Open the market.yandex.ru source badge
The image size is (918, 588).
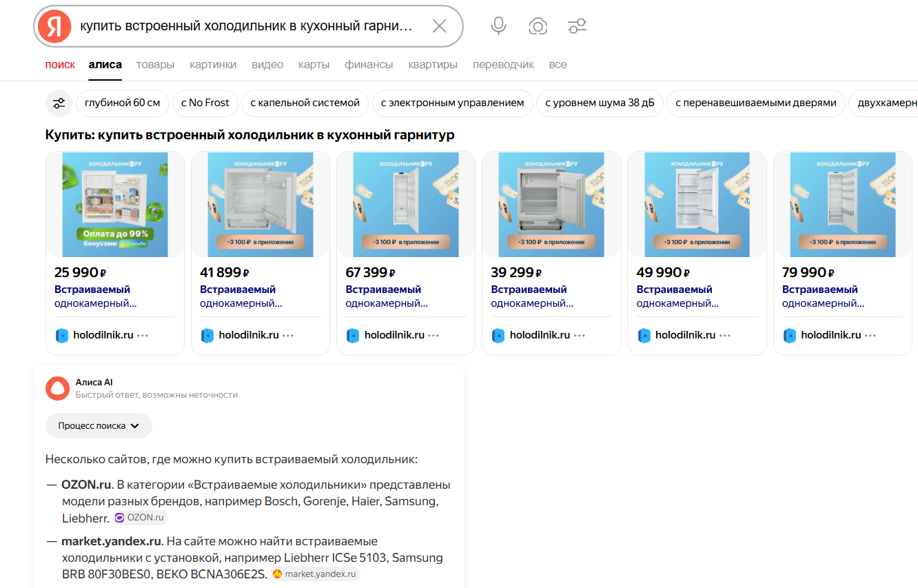[315, 574]
